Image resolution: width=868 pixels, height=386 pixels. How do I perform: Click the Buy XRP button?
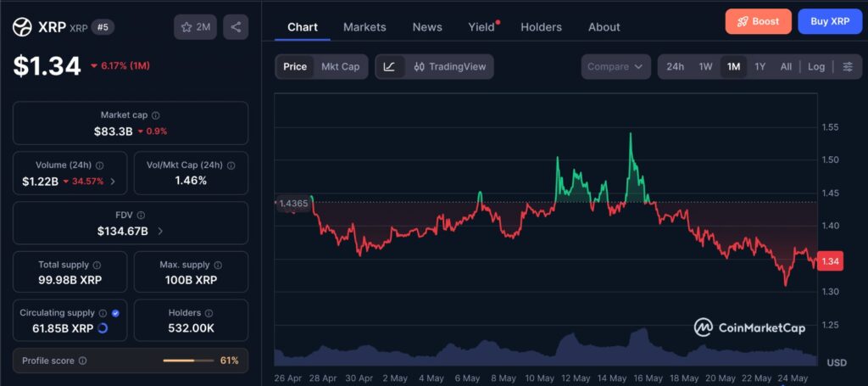(830, 21)
